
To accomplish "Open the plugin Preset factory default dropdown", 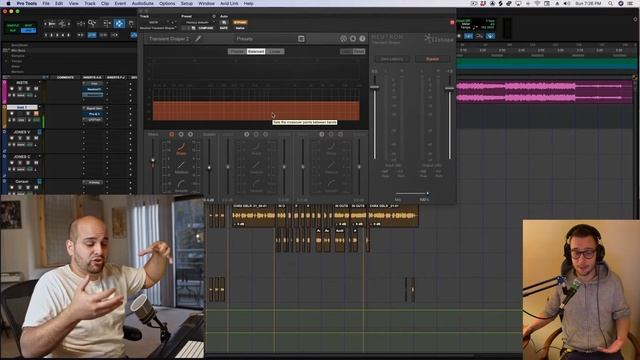I will tap(197, 22).
